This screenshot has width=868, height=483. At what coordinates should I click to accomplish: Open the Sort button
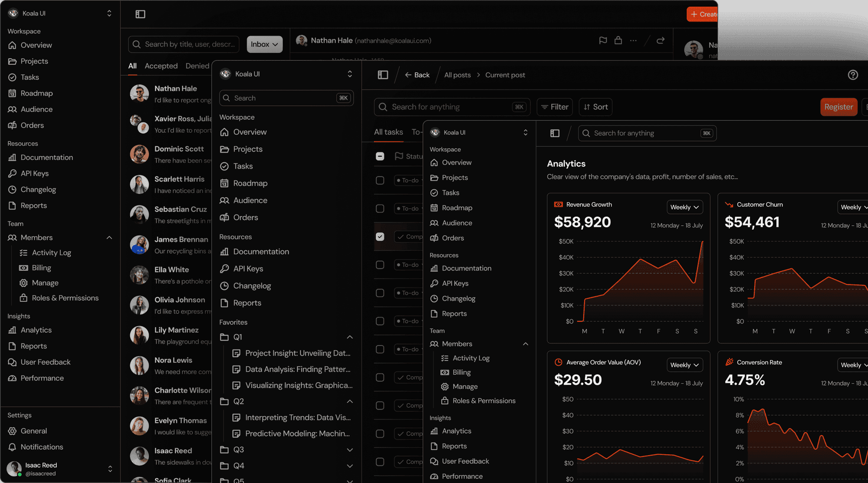(x=595, y=107)
